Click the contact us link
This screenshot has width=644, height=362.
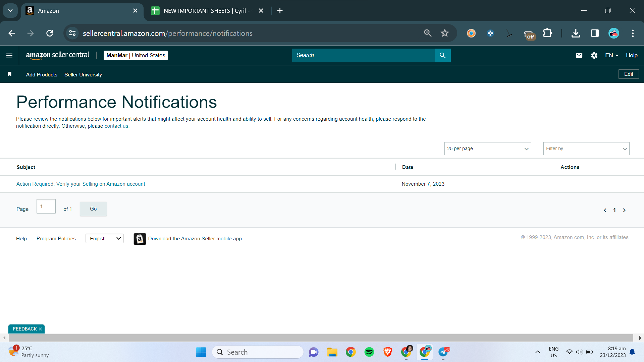tap(116, 126)
